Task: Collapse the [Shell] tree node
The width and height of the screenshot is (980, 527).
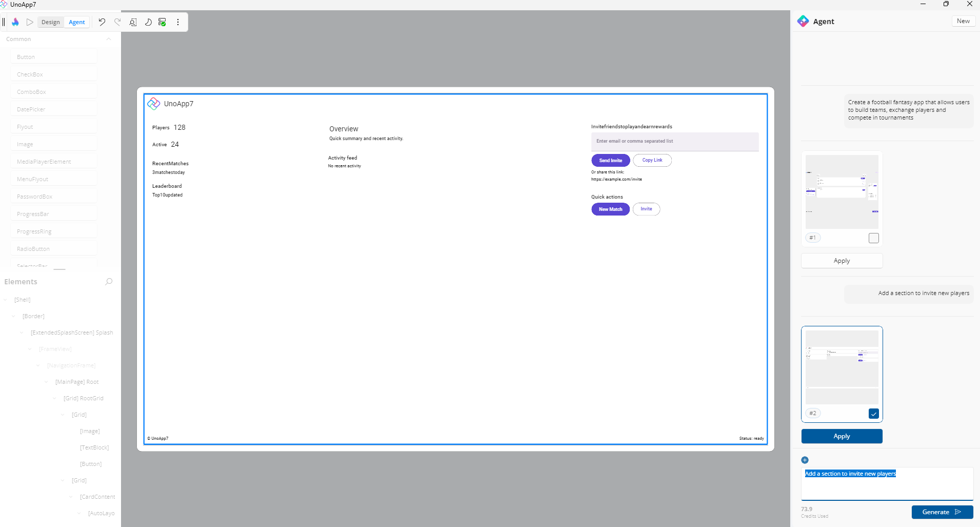Action: coord(6,300)
